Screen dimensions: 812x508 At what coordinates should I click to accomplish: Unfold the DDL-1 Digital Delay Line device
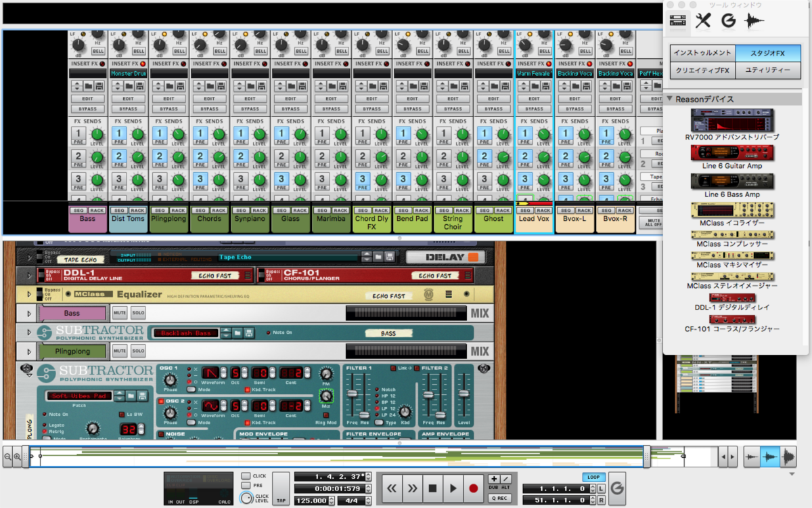(28, 276)
